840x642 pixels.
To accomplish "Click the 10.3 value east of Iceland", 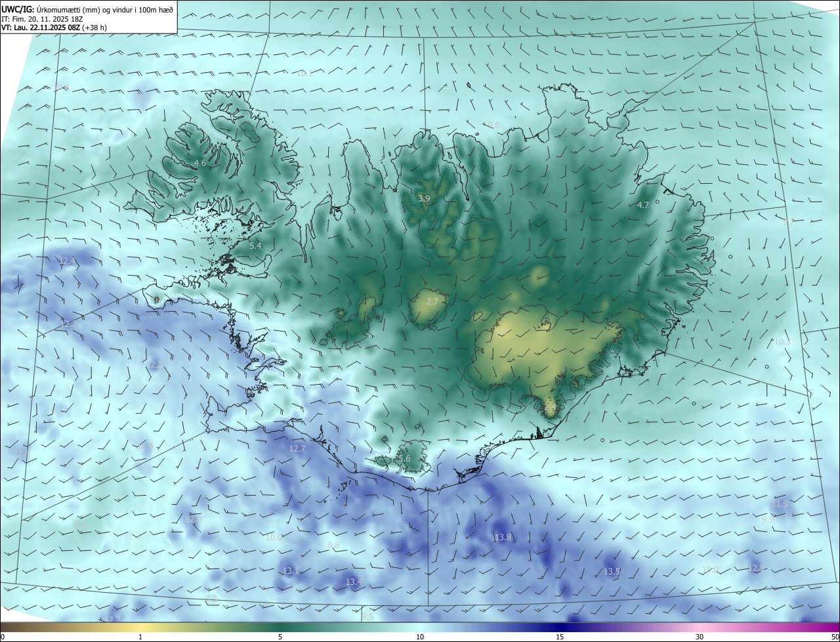I will pos(782,341).
